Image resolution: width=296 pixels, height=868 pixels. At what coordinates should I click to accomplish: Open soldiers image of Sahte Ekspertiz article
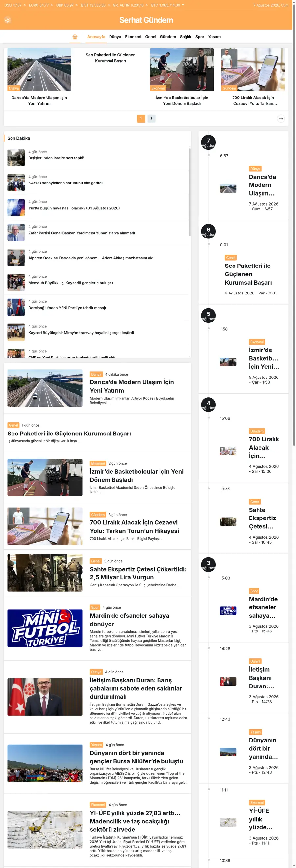pyautogui.click(x=45, y=573)
